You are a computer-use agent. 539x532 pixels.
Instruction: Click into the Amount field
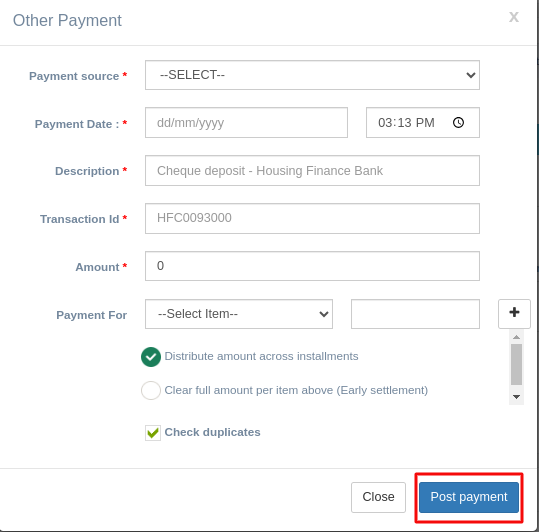click(312, 266)
